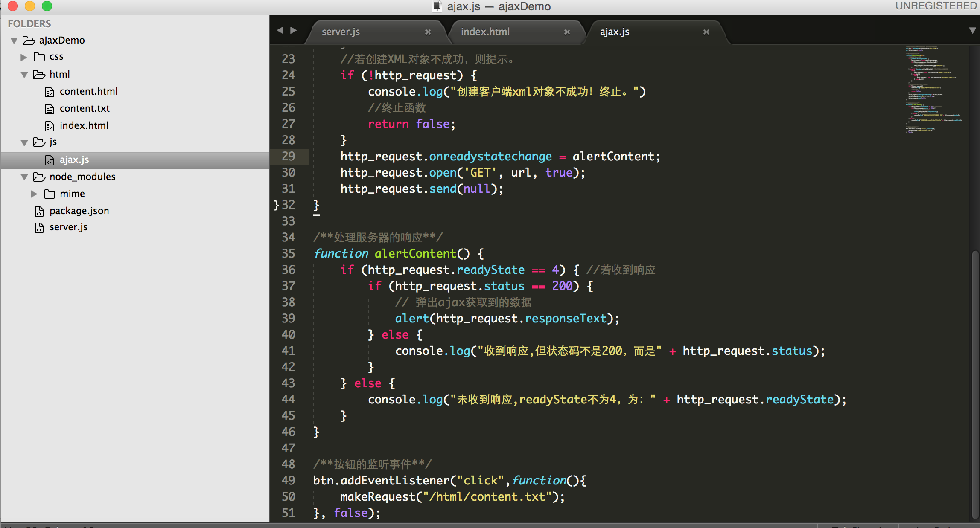980x528 pixels.
Task: Click line number 29 in gutter
Action: [289, 157]
